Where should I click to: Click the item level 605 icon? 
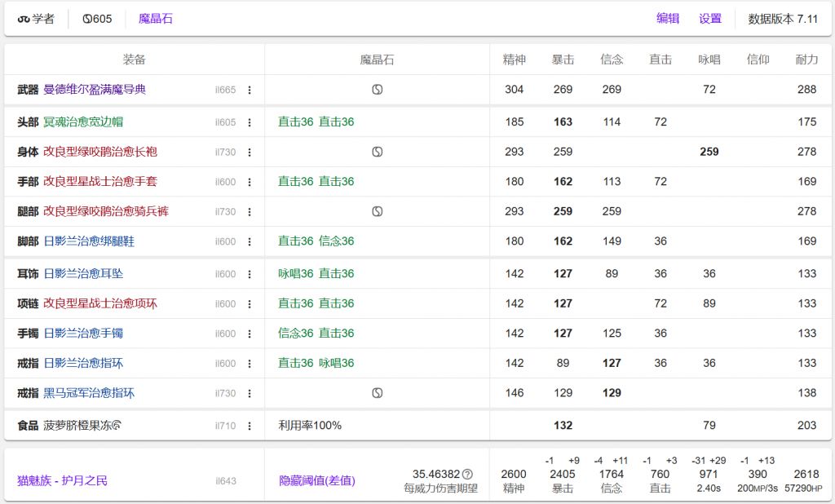pyautogui.click(x=88, y=18)
